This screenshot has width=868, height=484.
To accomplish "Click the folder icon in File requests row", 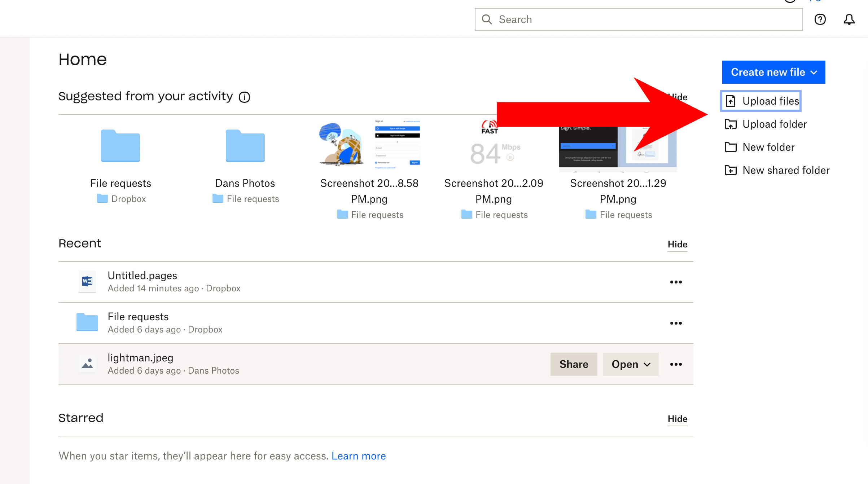I will tap(87, 322).
